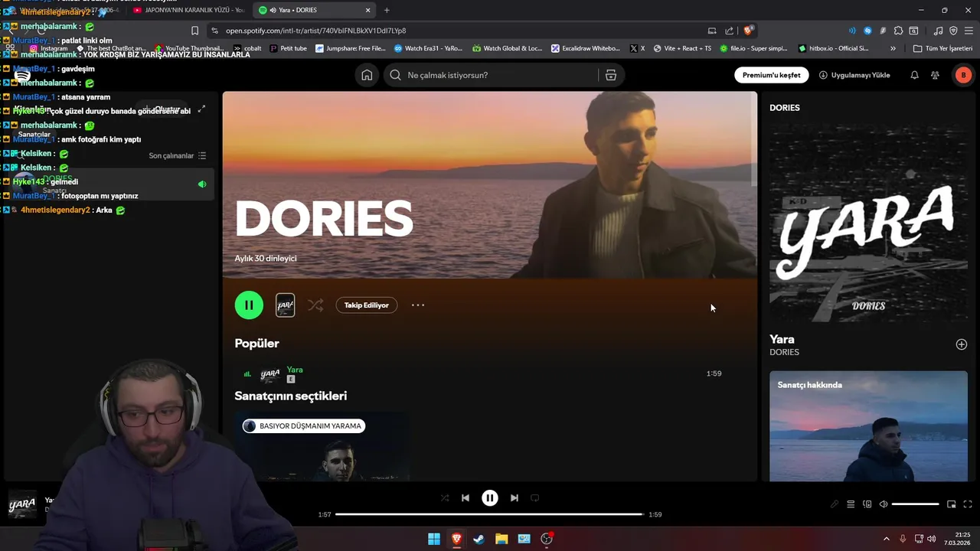Skip to the next track
This screenshot has height=551, width=980.
(x=514, y=497)
